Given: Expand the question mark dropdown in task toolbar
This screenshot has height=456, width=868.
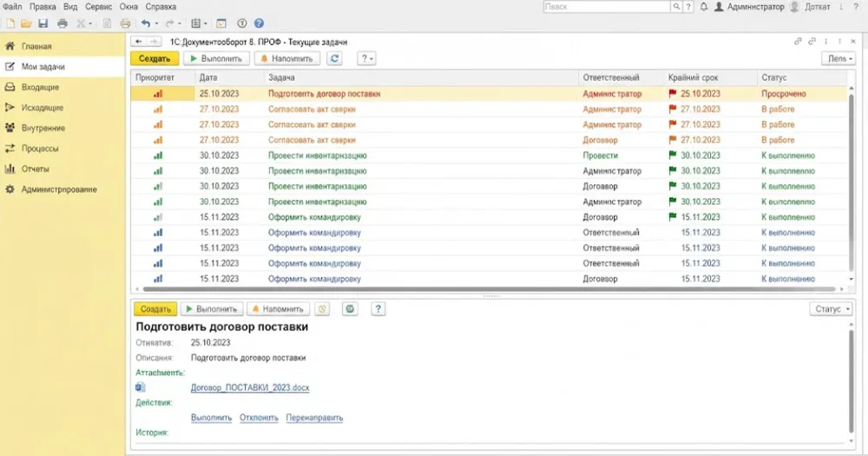Looking at the screenshot, I should pyautogui.click(x=365, y=58).
